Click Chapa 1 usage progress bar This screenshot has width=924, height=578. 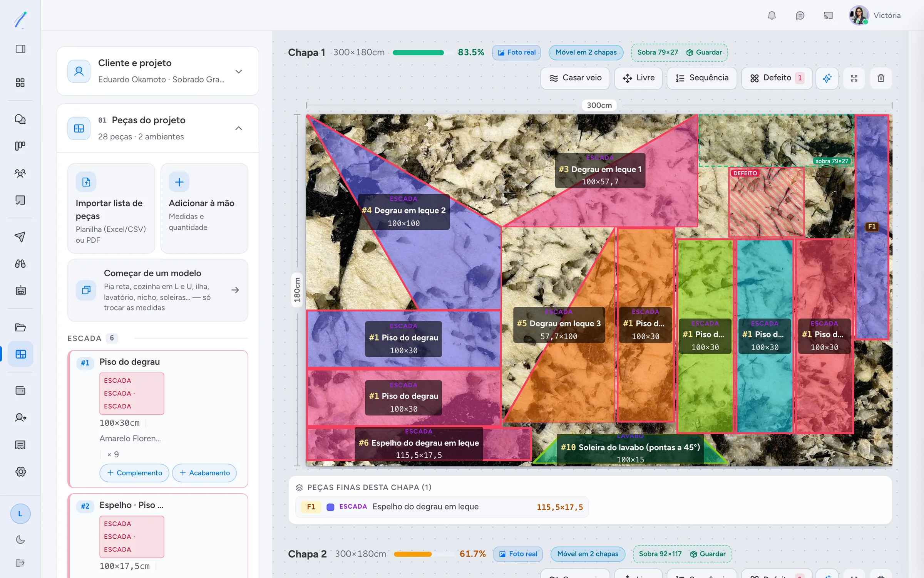click(x=422, y=53)
